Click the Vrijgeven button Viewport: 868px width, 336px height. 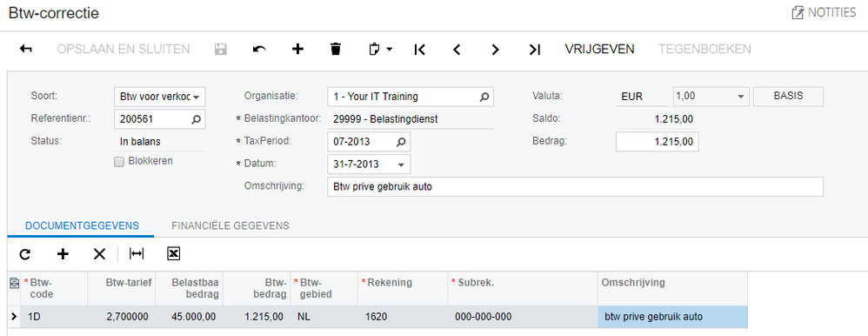tap(599, 49)
